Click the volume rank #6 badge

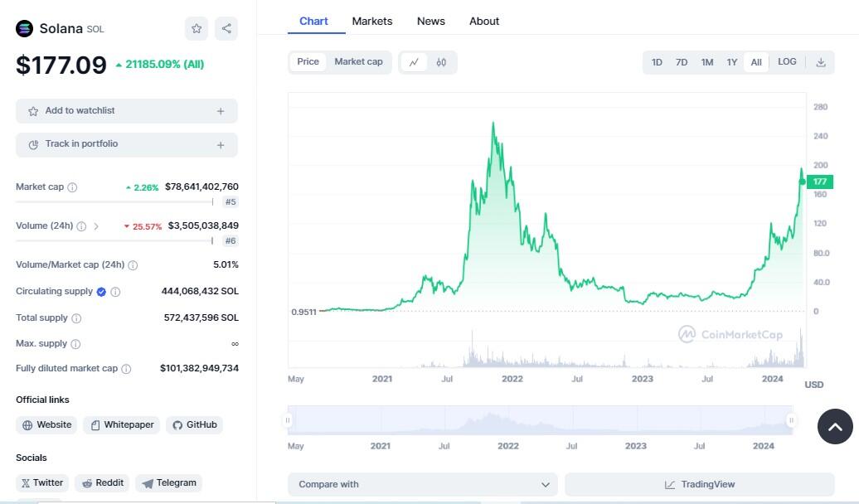click(x=231, y=241)
